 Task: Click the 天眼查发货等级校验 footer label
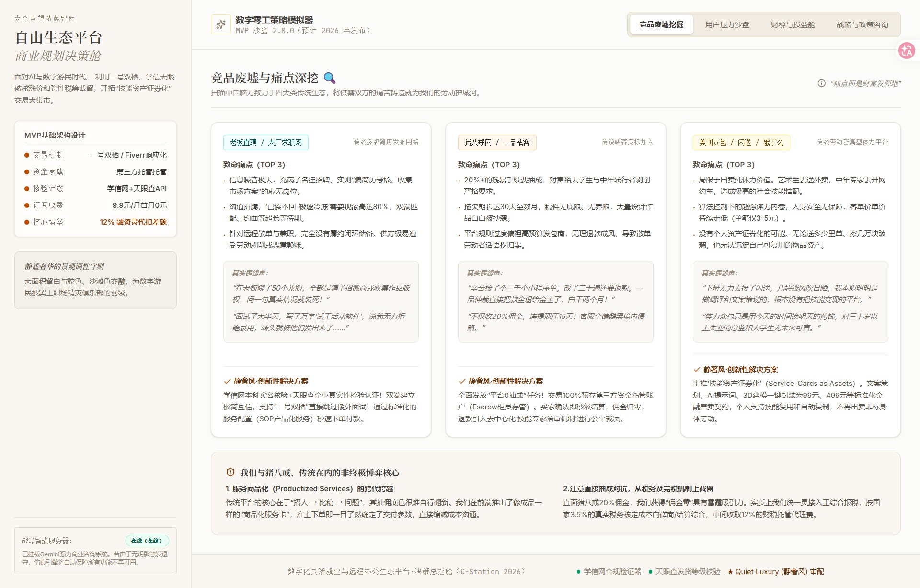(688, 572)
